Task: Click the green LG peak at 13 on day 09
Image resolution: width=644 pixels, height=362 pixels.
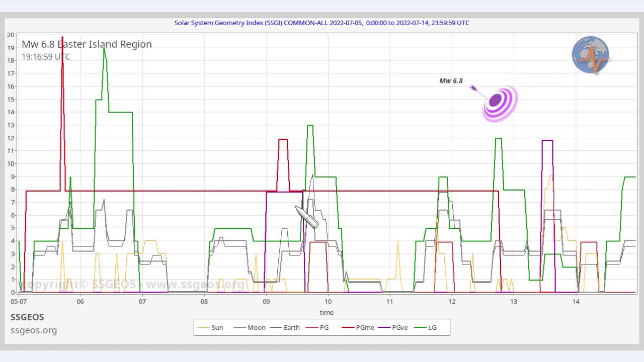Action: click(x=310, y=126)
